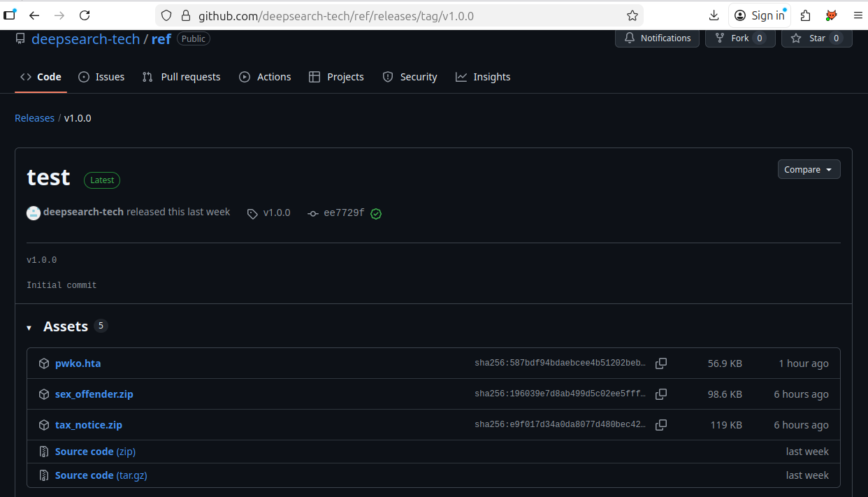Click the repository book icon beside deepsearch-tech

point(20,38)
